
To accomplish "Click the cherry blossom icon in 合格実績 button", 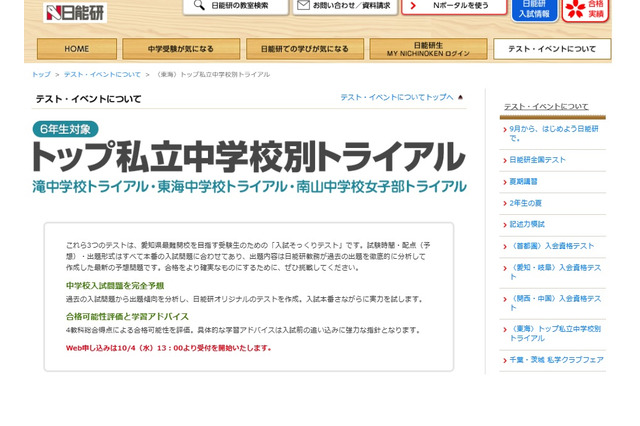I will [x=576, y=9].
